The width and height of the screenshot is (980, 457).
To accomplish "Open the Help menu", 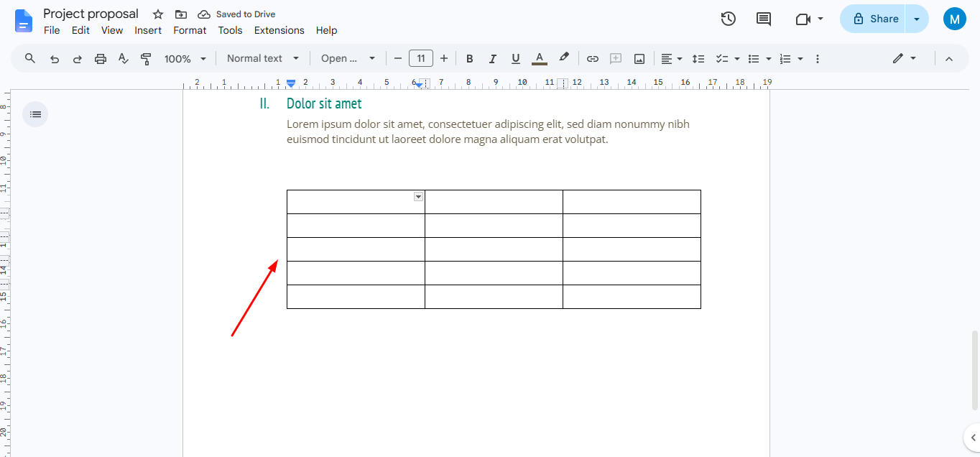I will [x=326, y=30].
